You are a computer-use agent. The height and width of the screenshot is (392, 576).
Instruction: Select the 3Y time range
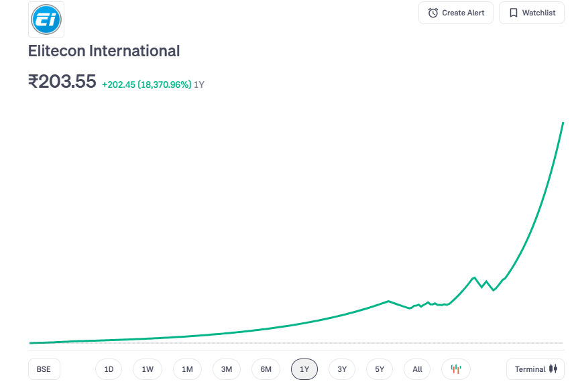point(342,369)
